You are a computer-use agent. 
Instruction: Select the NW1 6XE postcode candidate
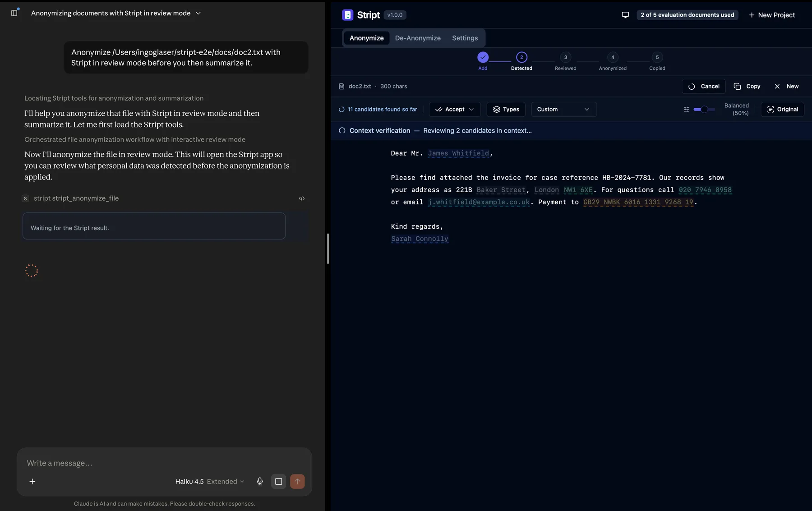tap(578, 190)
